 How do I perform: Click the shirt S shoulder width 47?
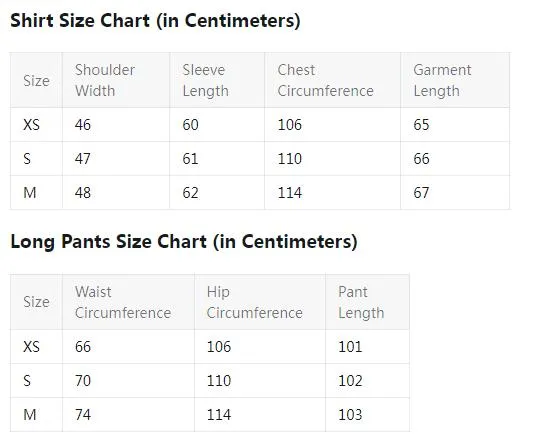pos(83,159)
